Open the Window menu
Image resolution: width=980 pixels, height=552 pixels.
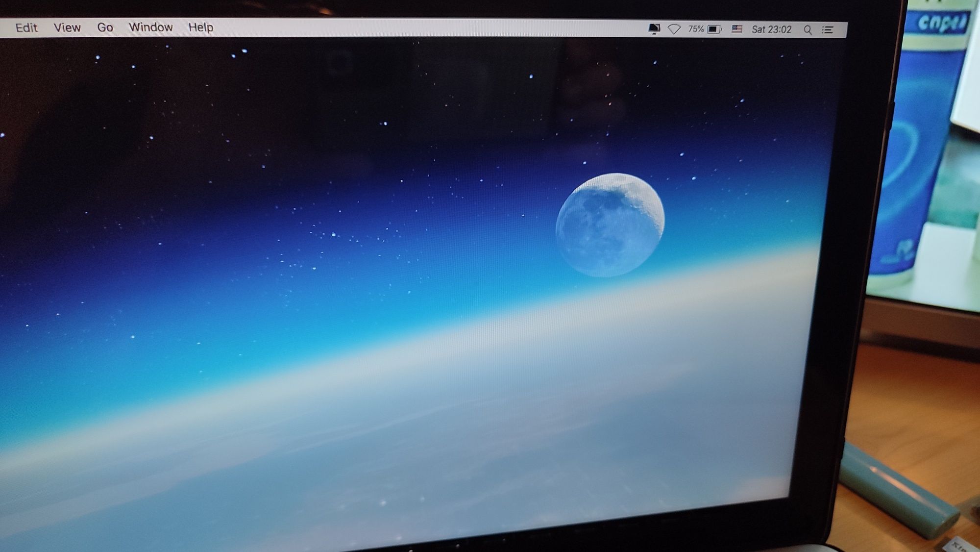(x=150, y=27)
